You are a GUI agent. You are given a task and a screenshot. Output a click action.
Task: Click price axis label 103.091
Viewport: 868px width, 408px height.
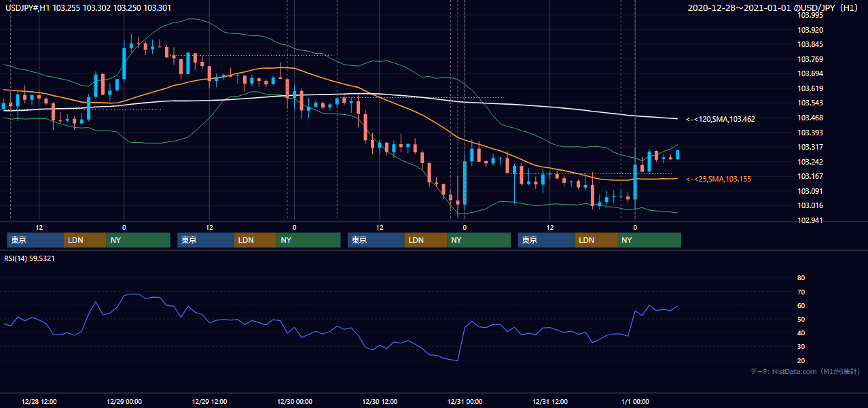pos(810,191)
